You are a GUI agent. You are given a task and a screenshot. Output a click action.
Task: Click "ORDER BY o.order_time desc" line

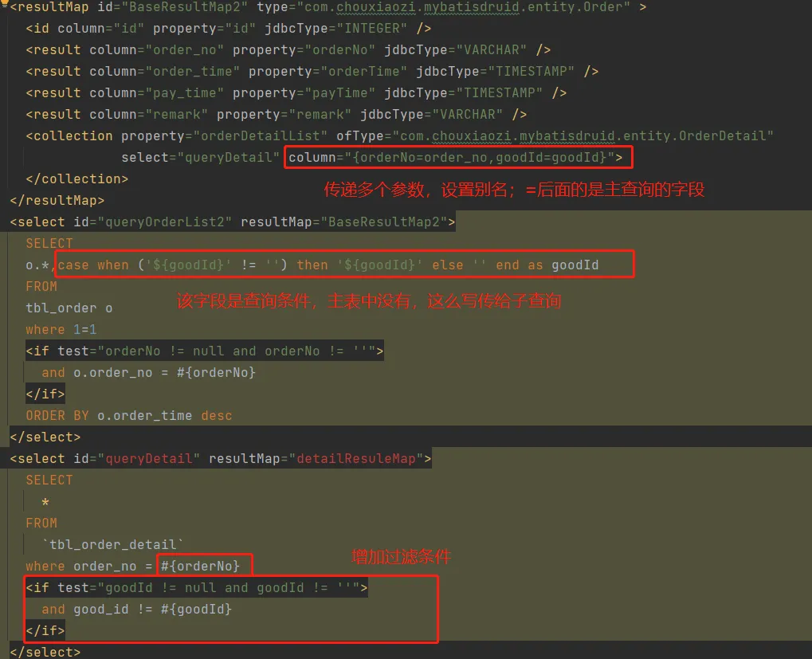(x=129, y=416)
